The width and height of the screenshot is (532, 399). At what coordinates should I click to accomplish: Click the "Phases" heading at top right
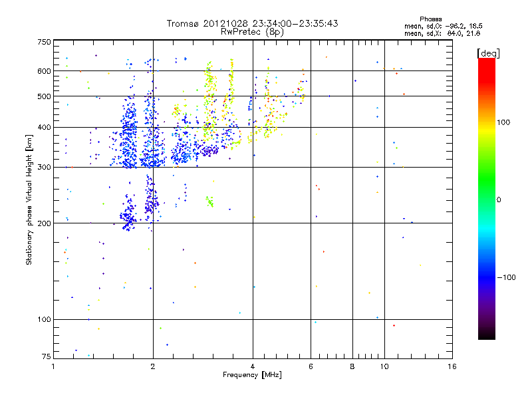(x=430, y=19)
